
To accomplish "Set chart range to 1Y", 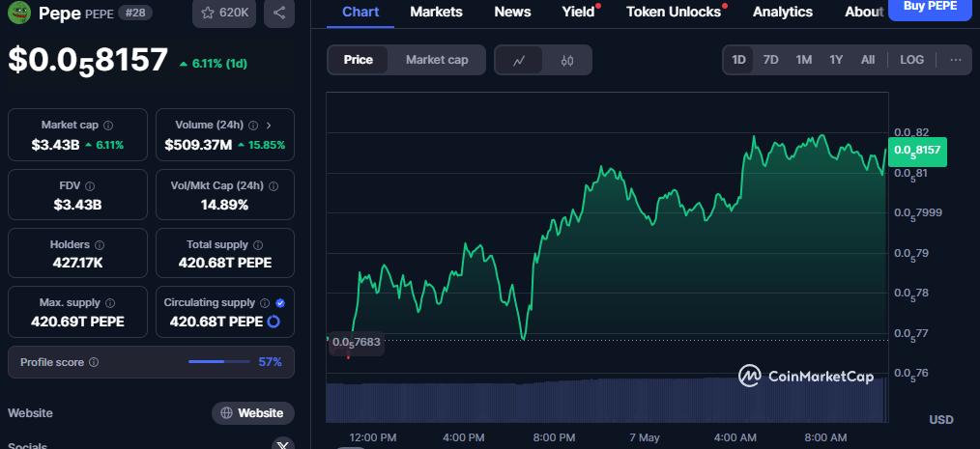I will click(x=836, y=60).
